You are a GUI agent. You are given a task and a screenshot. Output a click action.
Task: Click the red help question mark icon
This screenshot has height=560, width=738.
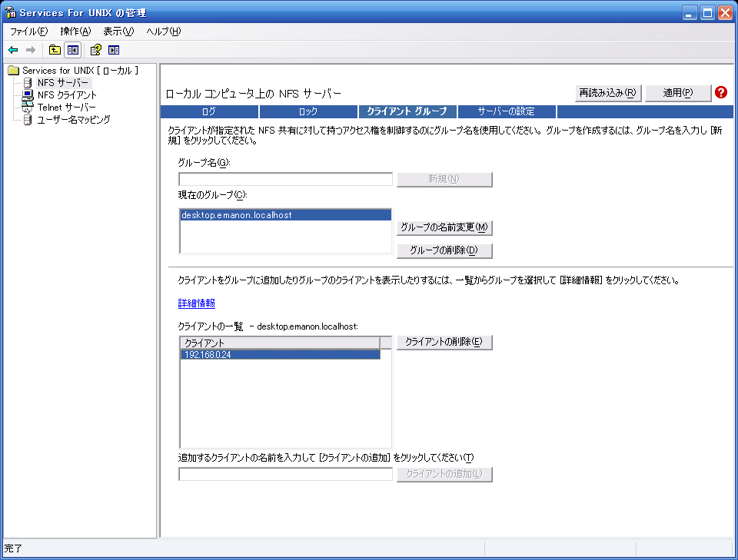tap(720, 92)
